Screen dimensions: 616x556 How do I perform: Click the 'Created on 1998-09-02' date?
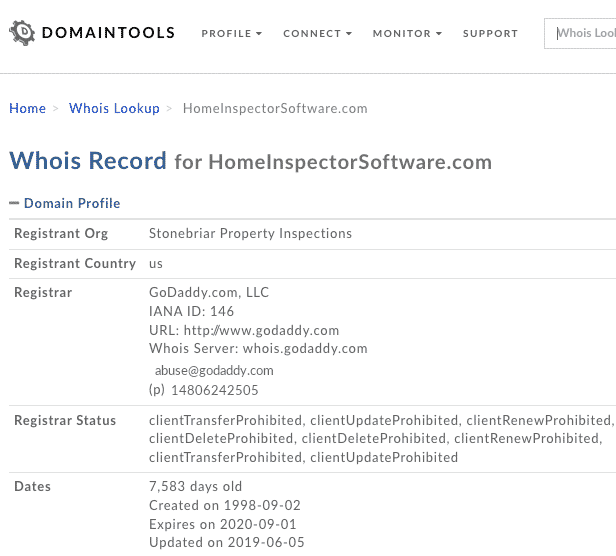(225, 505)
